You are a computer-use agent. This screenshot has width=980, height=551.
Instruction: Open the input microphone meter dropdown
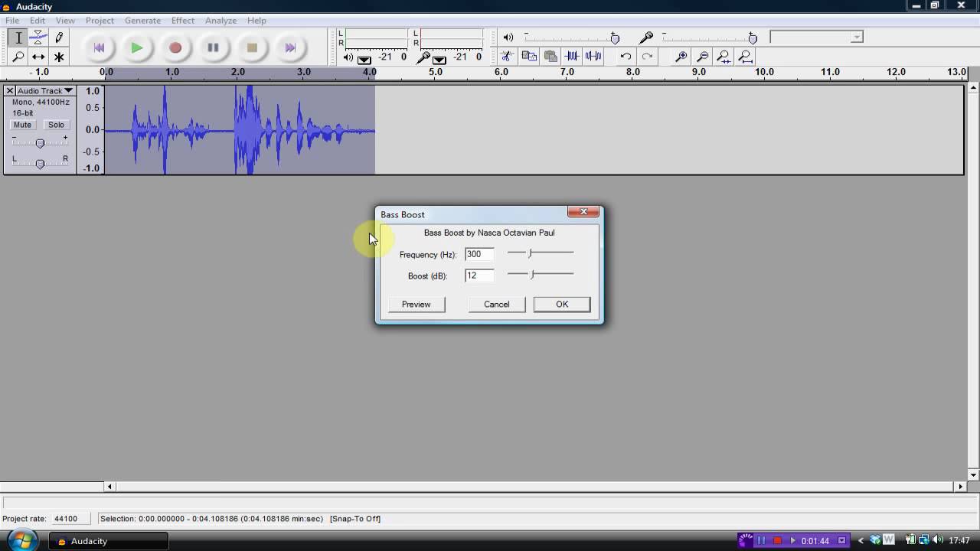coord(439,59)
